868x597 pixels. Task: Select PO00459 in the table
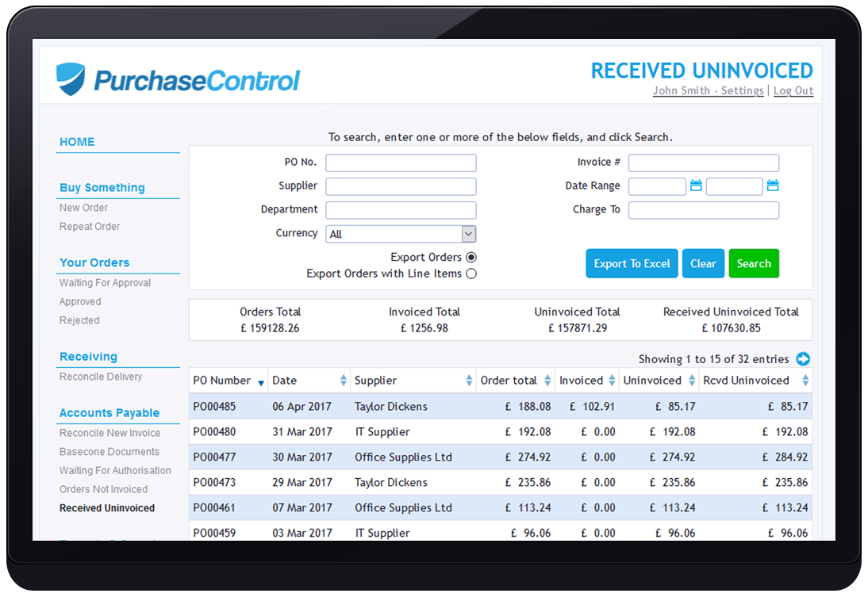214,534
